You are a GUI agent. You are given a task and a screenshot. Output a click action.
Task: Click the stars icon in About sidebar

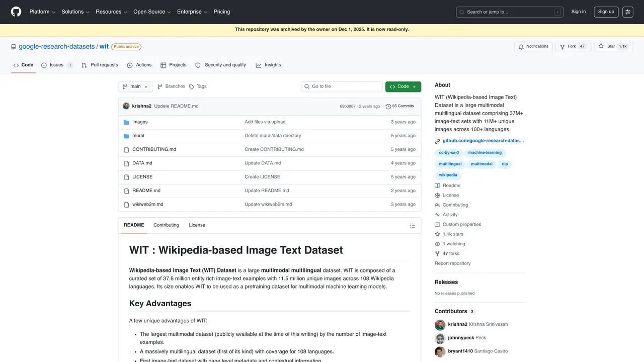point(437,234)
